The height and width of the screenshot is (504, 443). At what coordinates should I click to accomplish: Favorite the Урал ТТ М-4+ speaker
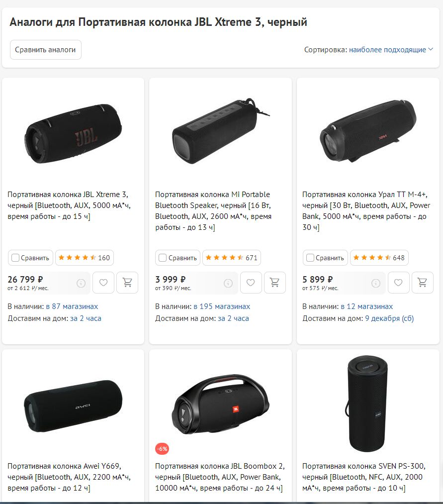tap(398, 283)
